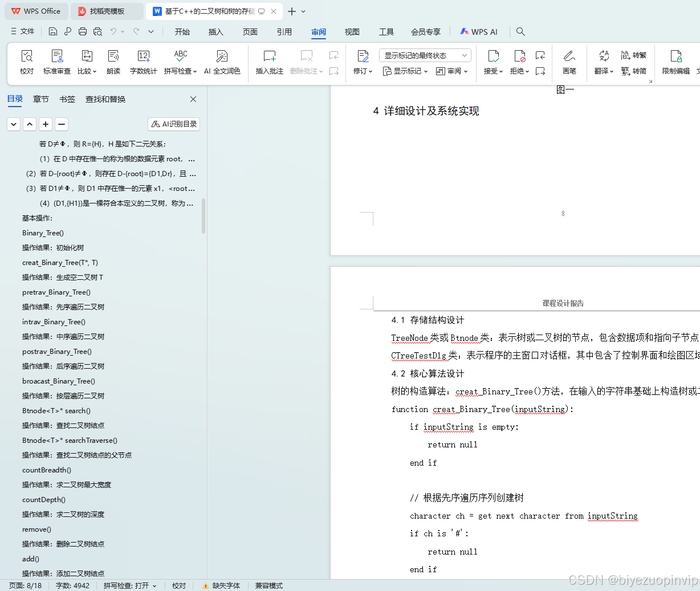Click the 朗读 read-aloud icon
This screenshot has width=700, height=591.
coord(113,56)
